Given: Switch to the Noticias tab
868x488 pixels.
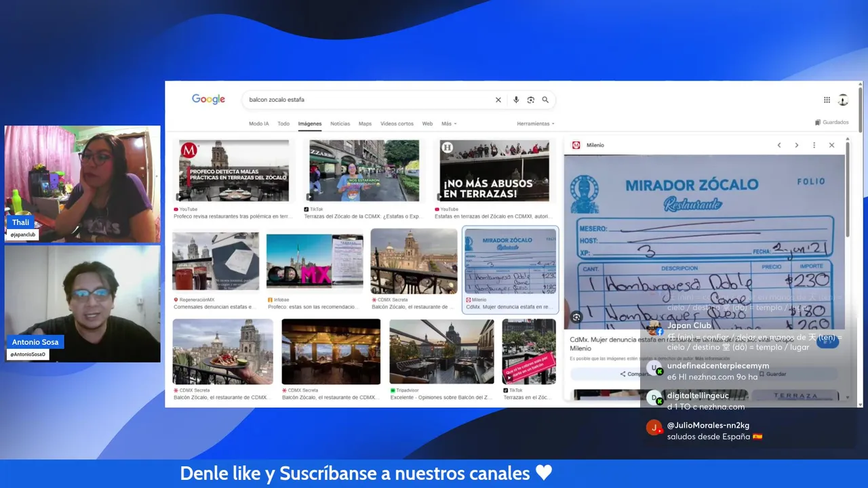Looking at the screenshot, I should 340,123.
